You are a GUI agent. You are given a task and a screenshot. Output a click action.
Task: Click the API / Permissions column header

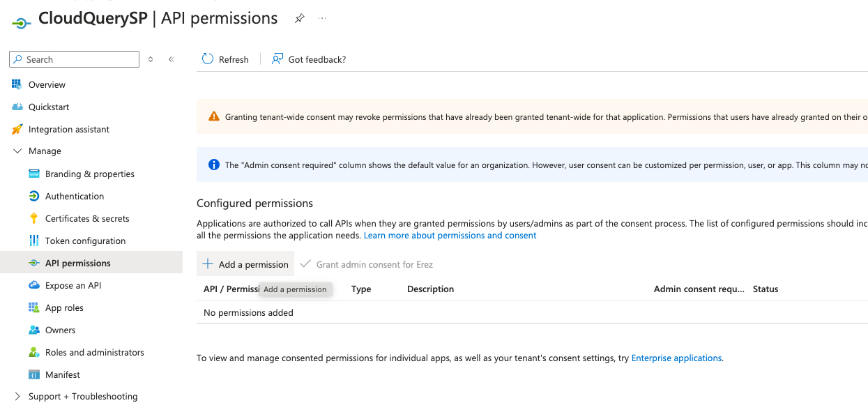click(231, 289)
